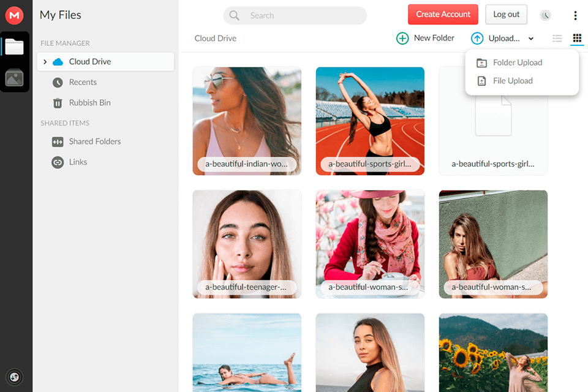Switch to grid thumbnail view
588x392 pixels.
click(577, 38)
